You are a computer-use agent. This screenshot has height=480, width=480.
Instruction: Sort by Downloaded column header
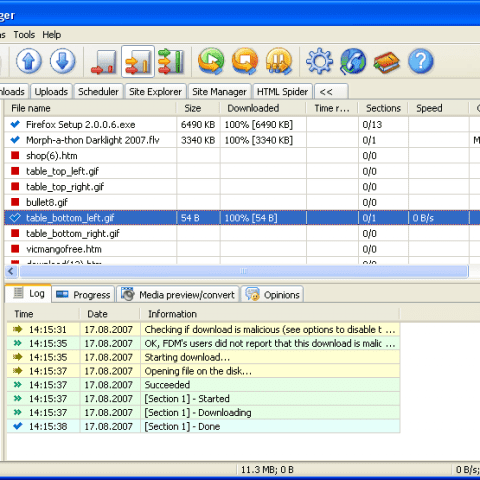(263, 108)
